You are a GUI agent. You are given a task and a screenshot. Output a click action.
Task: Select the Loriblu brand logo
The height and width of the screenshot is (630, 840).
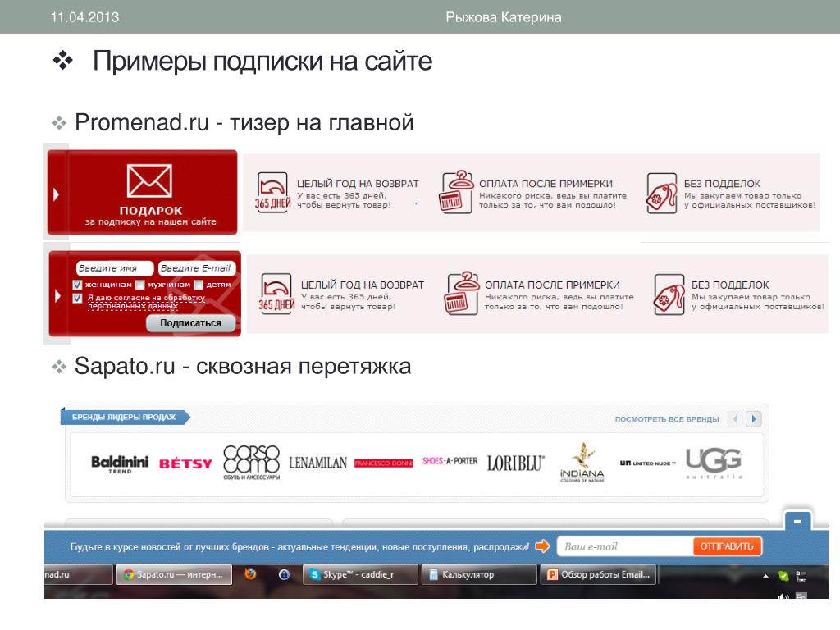[x=516, y=463]
